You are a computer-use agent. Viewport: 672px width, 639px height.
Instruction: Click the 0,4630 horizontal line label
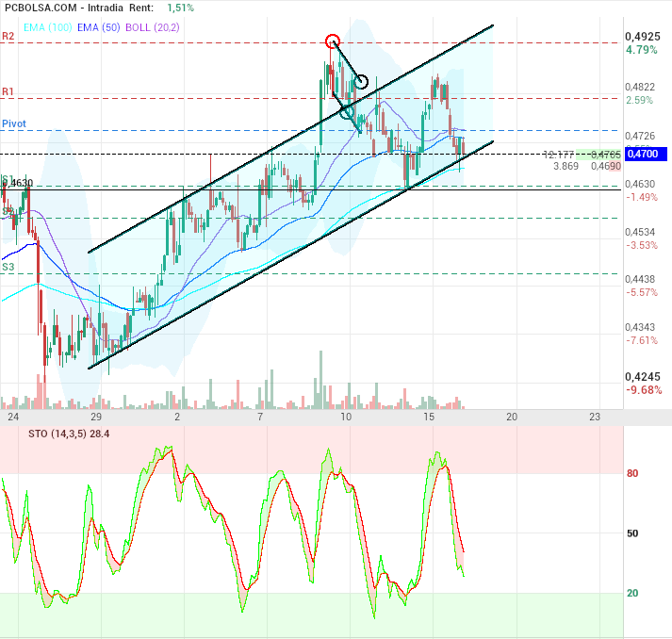tap(21, 183)
